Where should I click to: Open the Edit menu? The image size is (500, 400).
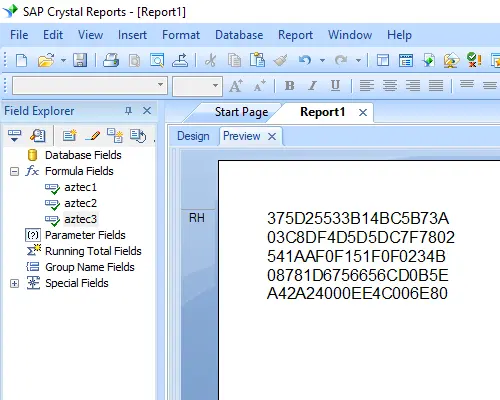53,35
